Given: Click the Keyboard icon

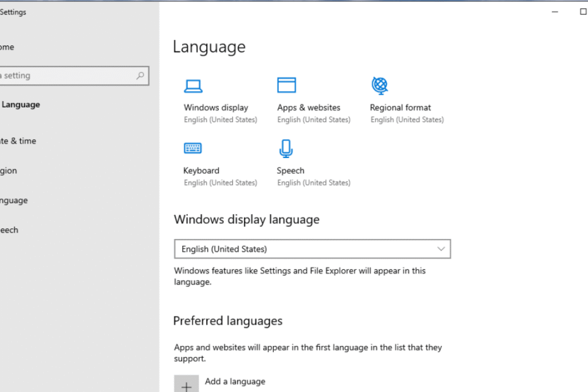Looking at the screenshot, I should [x=193, y=148].
